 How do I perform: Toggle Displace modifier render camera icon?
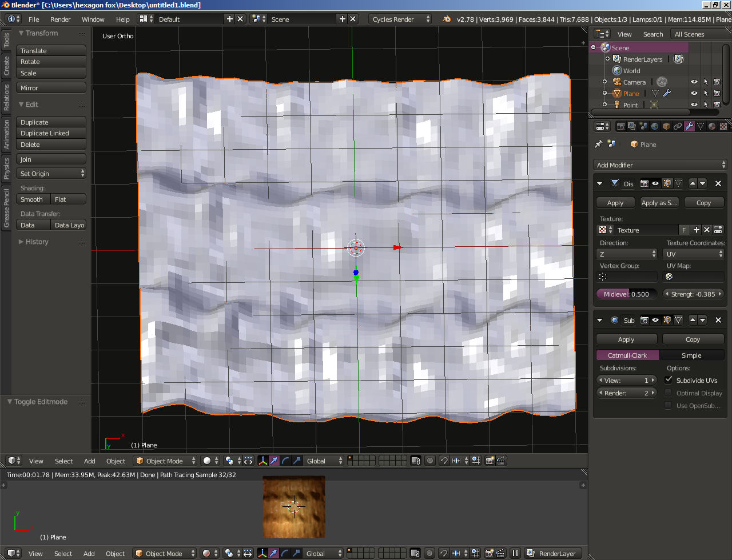coord(645,183)
